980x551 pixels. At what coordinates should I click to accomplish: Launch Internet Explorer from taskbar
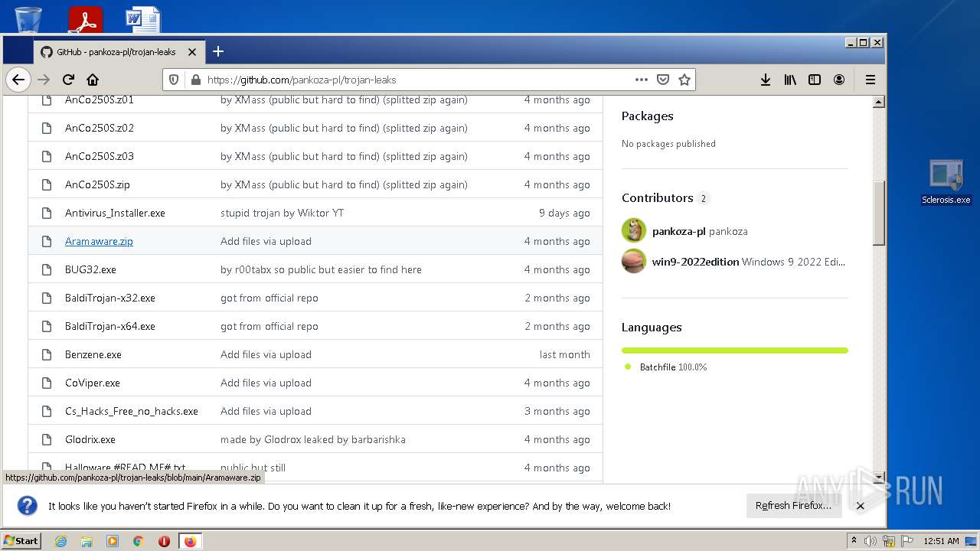[60, 541]
